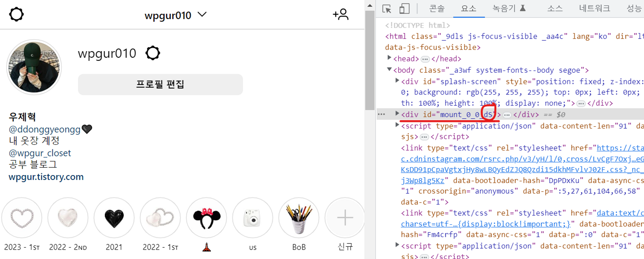Viewport: 644px width, 259px height.
Task: Open account switcher chevron beside wpgur010
Action: point(202,14)
